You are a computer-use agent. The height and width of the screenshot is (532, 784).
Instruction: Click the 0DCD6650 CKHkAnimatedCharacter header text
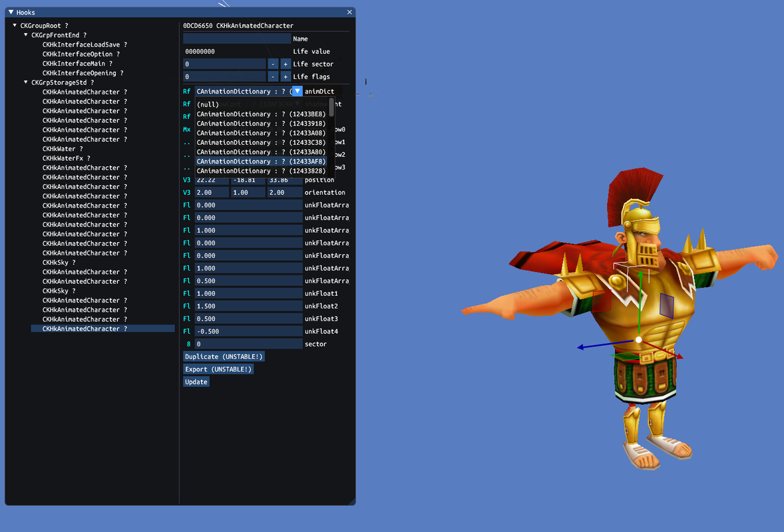[x=238, y=25]
